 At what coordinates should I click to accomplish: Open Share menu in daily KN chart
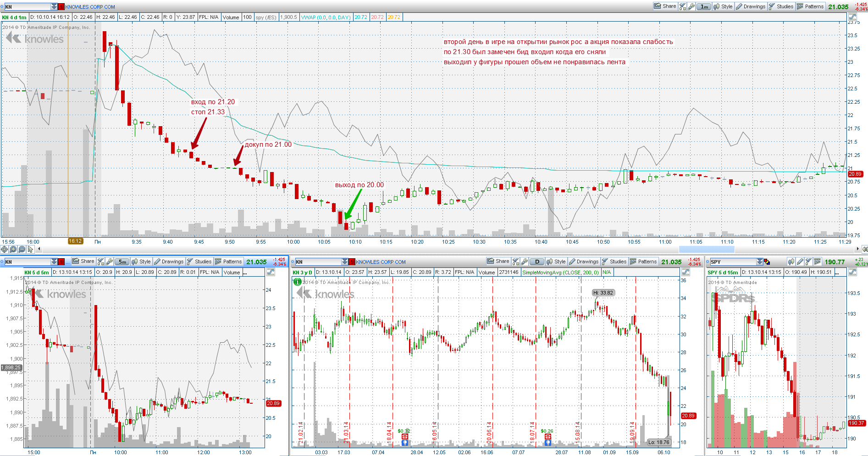point(498,261)
